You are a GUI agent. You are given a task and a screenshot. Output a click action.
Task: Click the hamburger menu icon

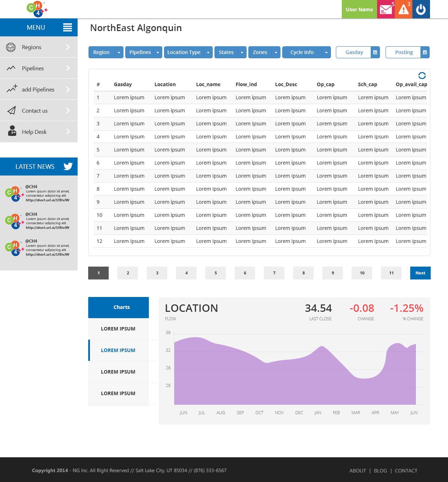tap(67, 28)
